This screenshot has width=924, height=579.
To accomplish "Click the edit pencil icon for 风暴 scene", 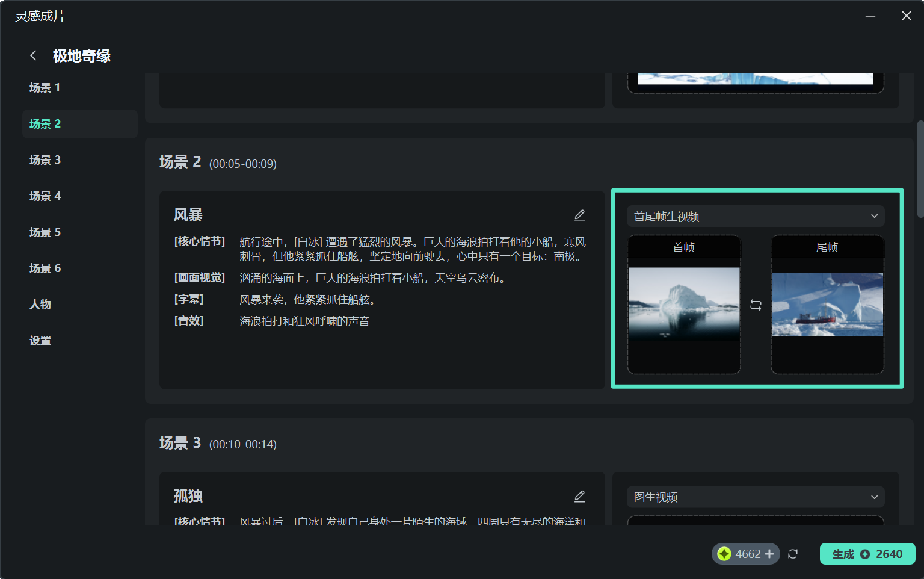I will point(580,215).
